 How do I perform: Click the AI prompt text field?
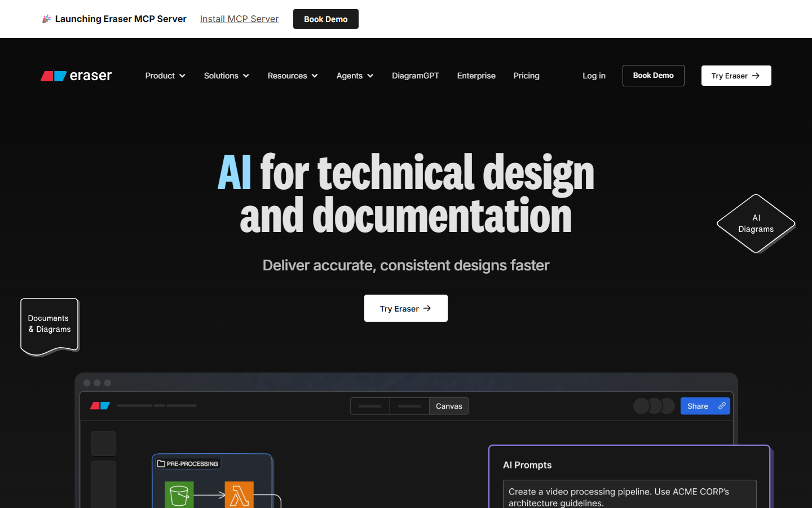(x=630, y=494)
